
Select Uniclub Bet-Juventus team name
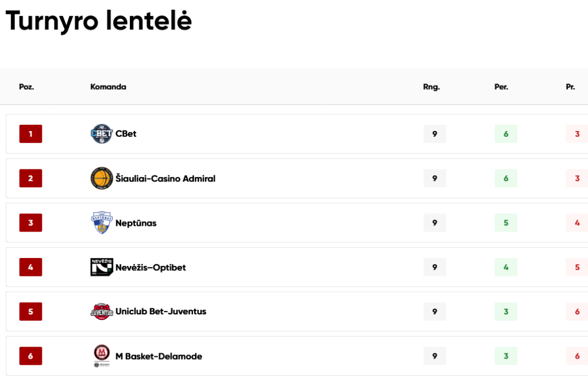click(161, 311)
